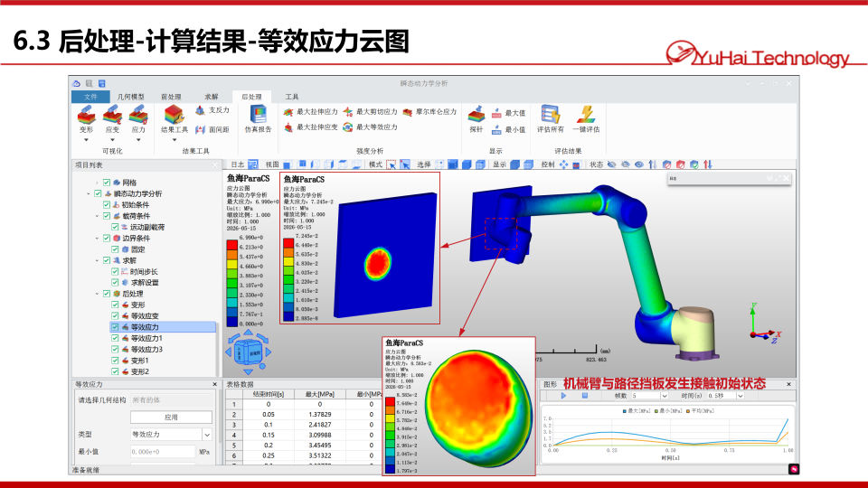Switch to the 后处理 tab
The width and height of the screenshot is (868, 488).
251,97
